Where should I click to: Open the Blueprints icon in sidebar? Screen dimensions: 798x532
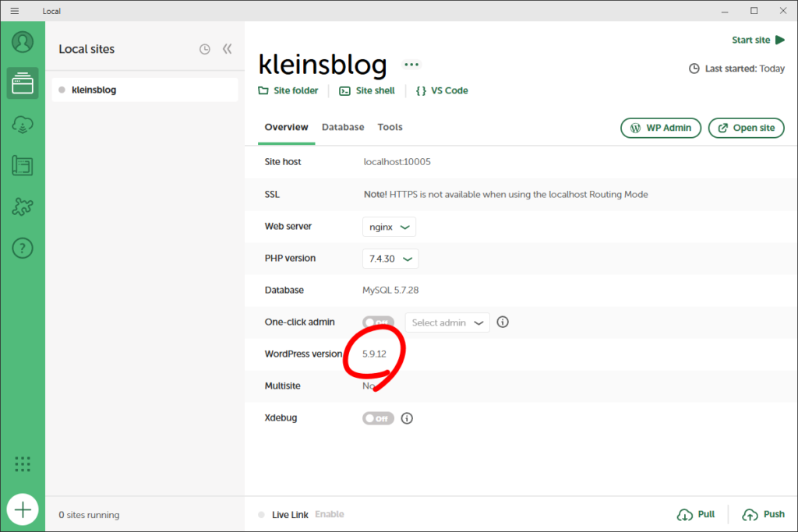pyautogui.click(x=23, y=165)
